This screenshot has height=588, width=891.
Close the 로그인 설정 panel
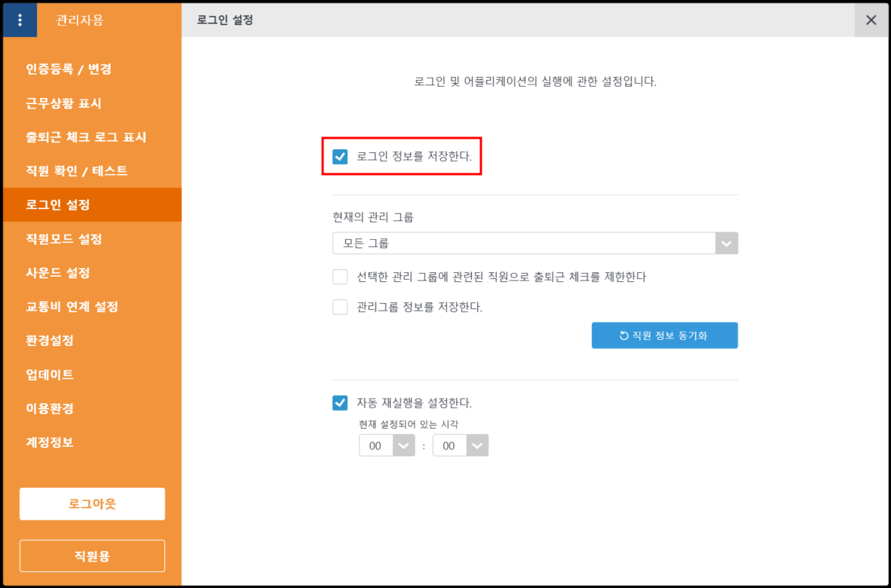point(871,20)
